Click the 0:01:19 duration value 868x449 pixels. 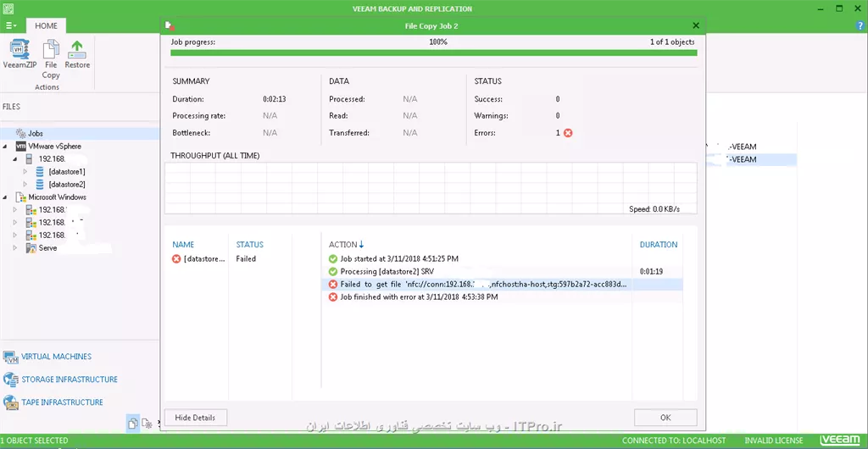[651, 271]
